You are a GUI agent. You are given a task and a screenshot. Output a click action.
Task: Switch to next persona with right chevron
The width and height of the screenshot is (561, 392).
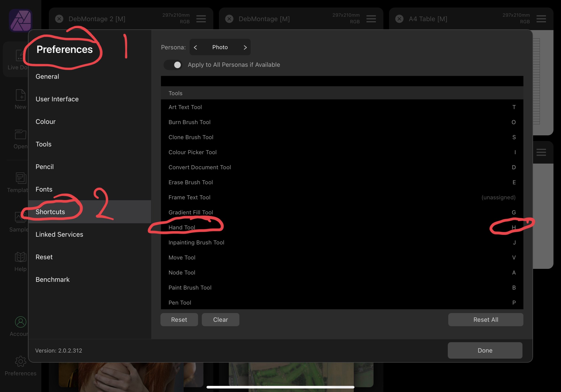[245, 47]
